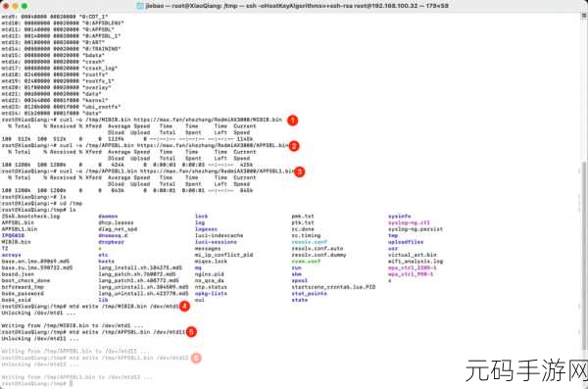Click the red number 4 marker
The height and width of the screenshot is (389, 588).
click(x=184, y=306)
